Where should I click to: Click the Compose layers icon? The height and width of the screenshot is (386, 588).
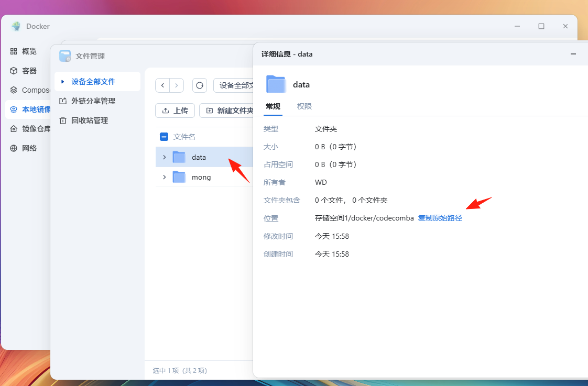tap(14, 90)
